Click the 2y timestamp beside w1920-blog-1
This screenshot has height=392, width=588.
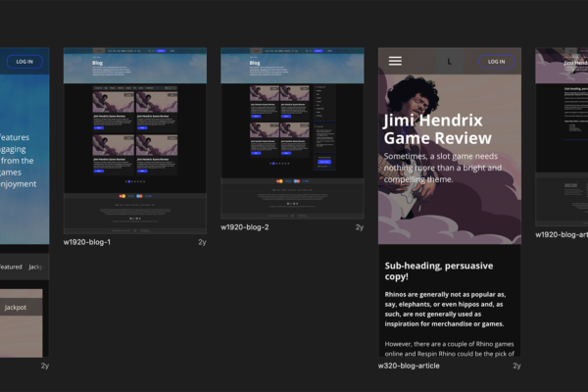tap(202, 242)
